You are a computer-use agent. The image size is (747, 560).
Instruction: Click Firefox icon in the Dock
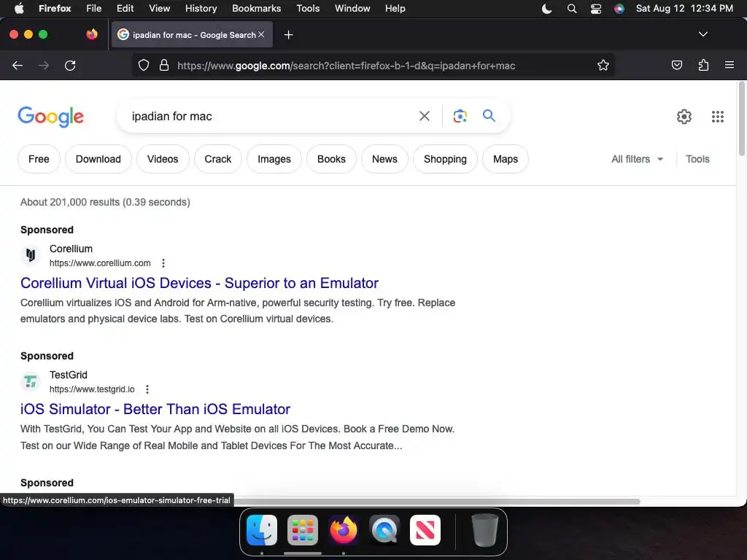click(x=344, y=529)
